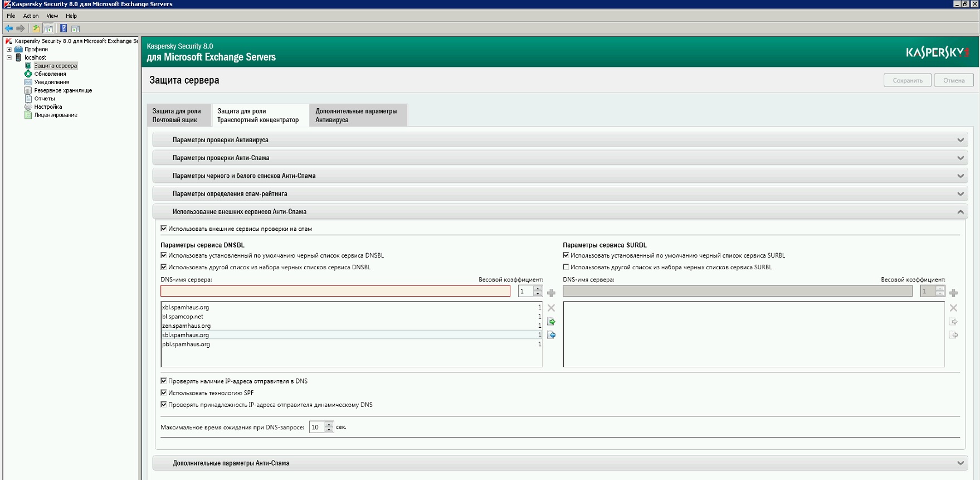Click the blue arrow import DNSBL list icon
This screenshot has height=480, width=980.
pos(551,335)
